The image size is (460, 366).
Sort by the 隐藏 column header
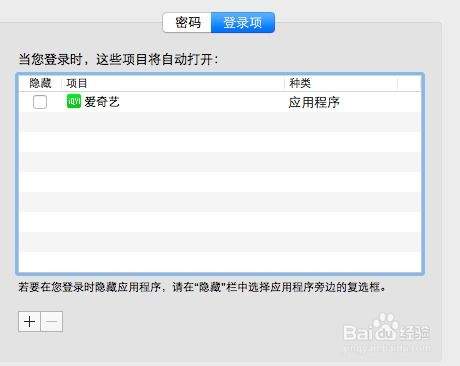coord(40,83)
